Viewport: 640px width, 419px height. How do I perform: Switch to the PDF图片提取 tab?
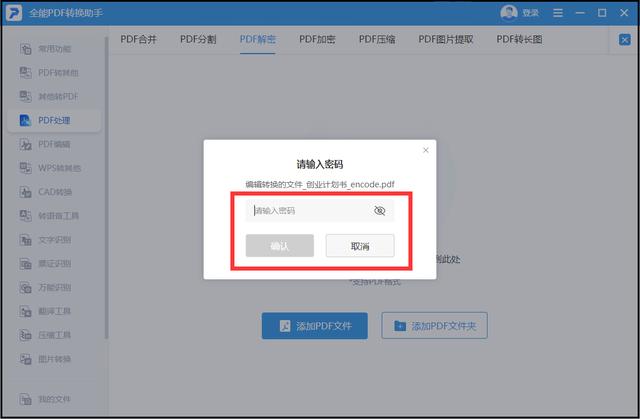coord(446,39)
